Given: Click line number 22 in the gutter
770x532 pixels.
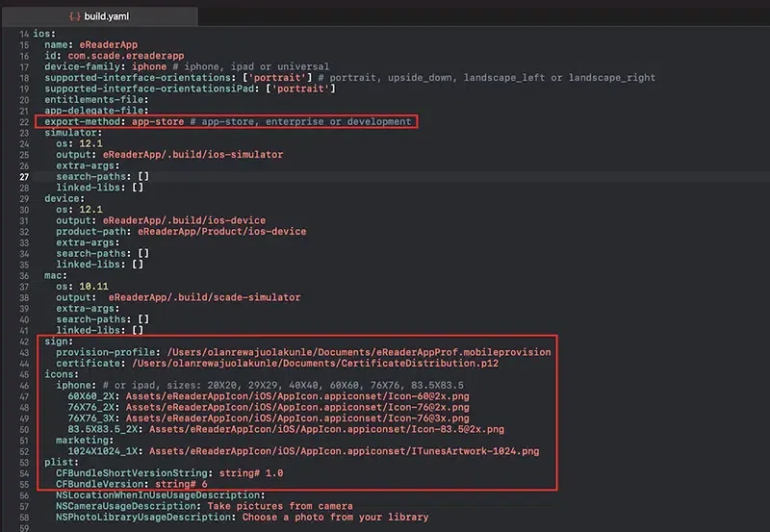Looking at the screenshot, I should pos(24,122).
